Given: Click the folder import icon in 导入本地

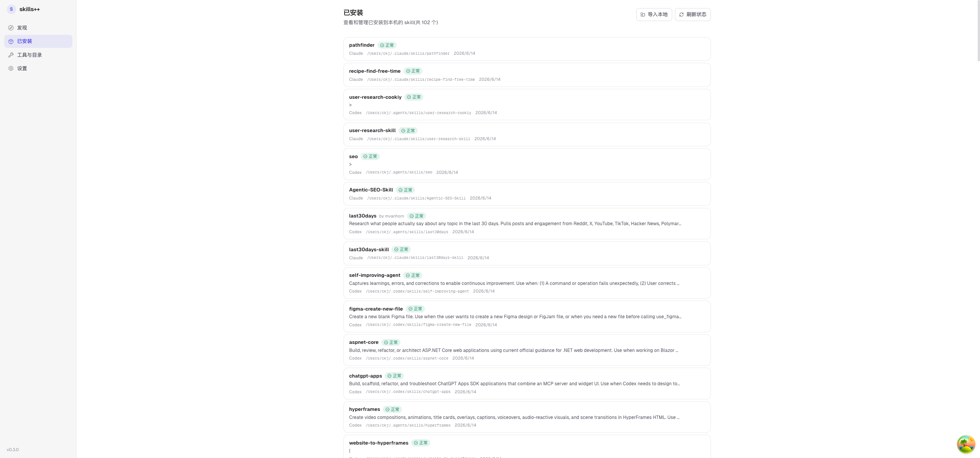Looking at the screenshot, I should click(x=643, y=15).
